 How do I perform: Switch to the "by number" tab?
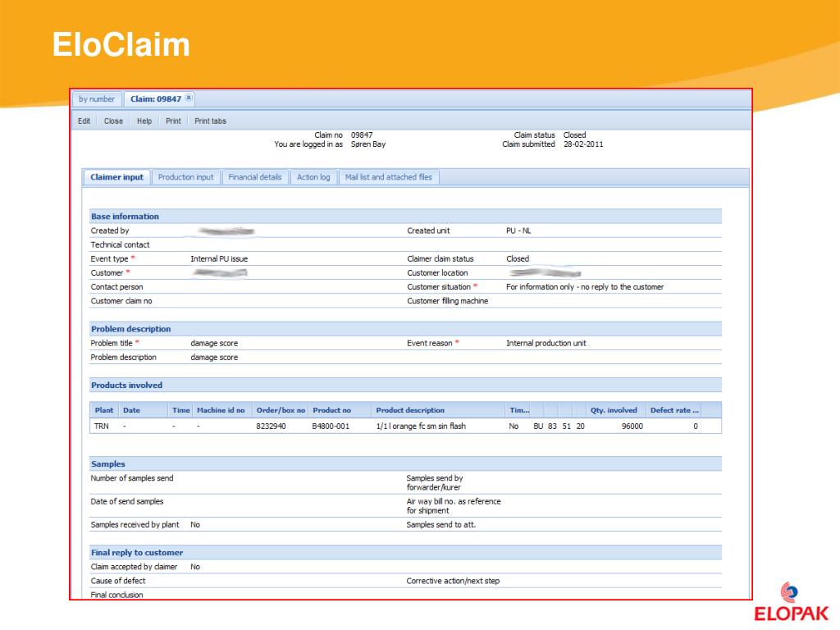tap(97, 99)
